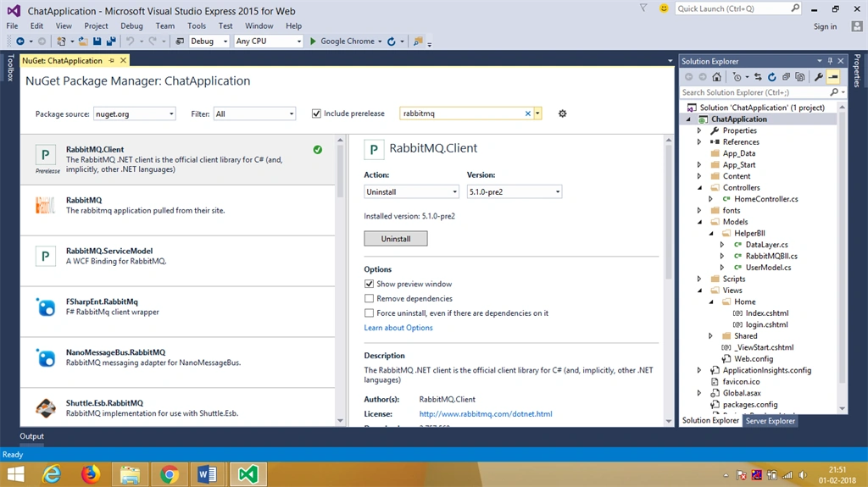Uncheck Include prerelease checkbox
The image size is (868, 487).
point(316,113)
